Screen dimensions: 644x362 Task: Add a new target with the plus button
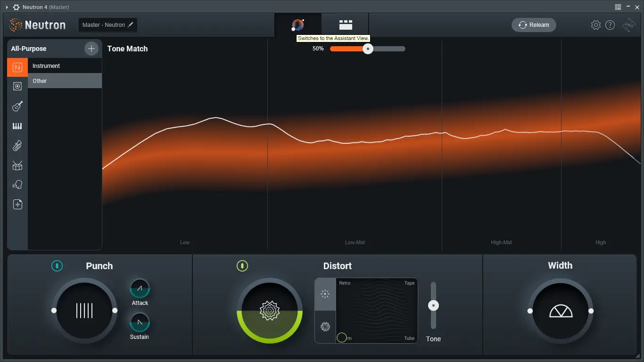coord(91,49)
